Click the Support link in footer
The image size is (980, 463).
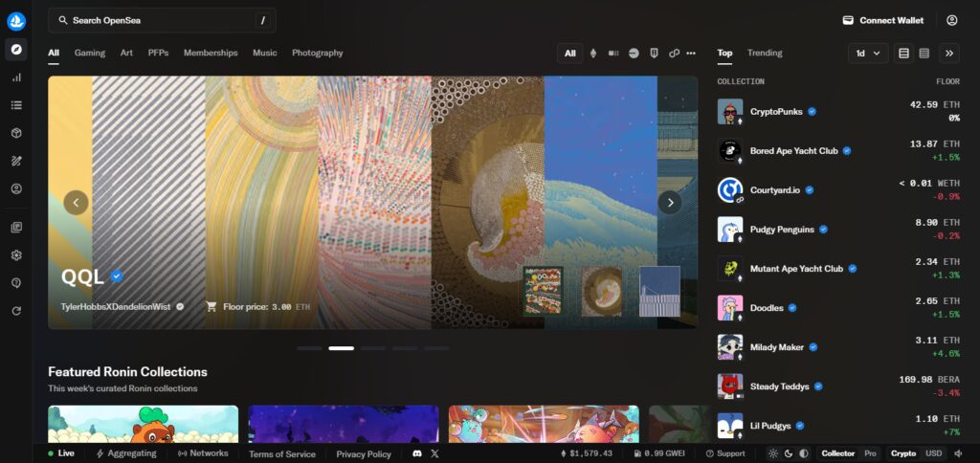click(725, 453)
